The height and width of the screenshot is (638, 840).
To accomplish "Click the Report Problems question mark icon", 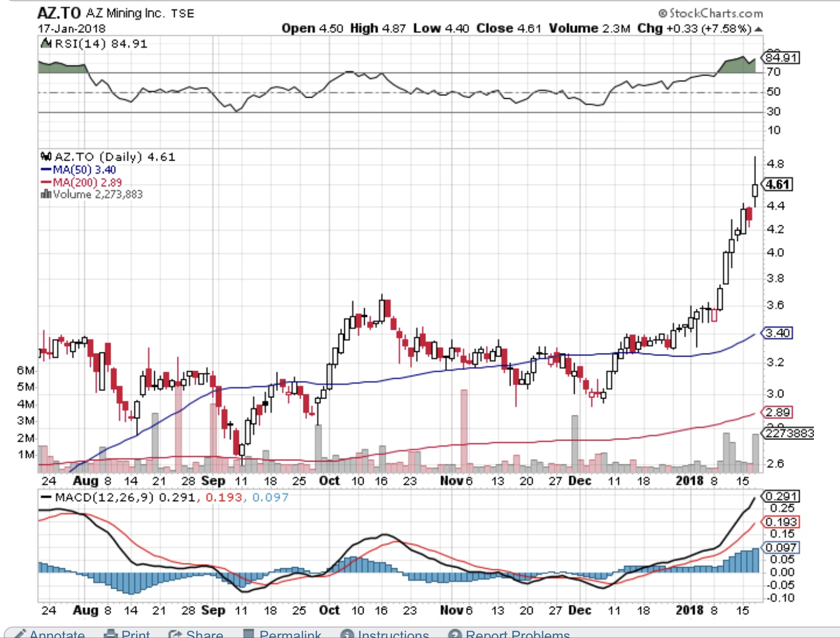I will 454,633.
